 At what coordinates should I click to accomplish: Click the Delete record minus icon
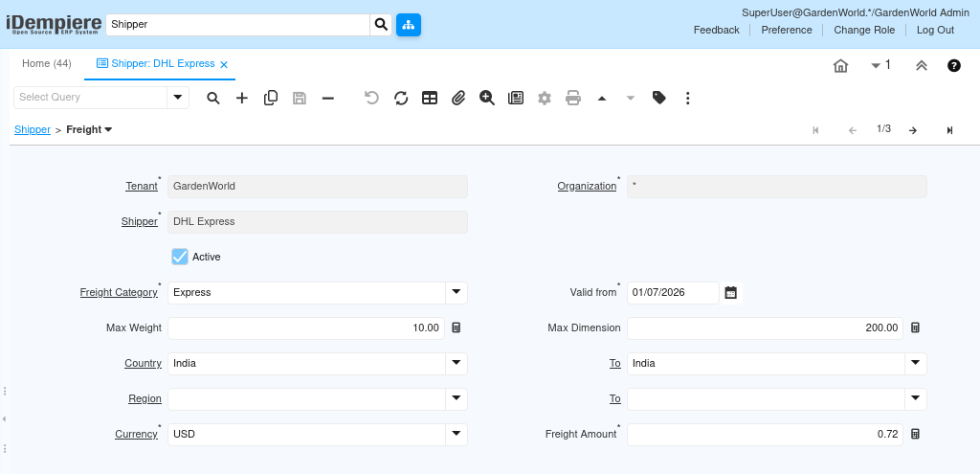[328, 99]
